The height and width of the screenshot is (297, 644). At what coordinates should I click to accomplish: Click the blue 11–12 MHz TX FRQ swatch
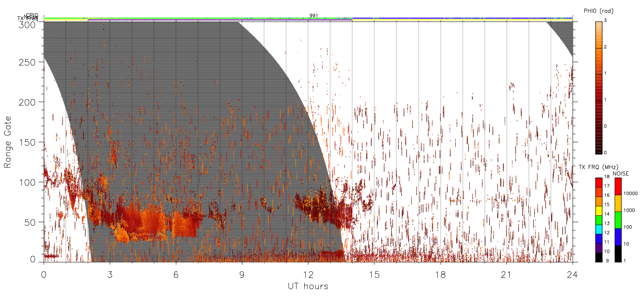click(x=598, y=239)
